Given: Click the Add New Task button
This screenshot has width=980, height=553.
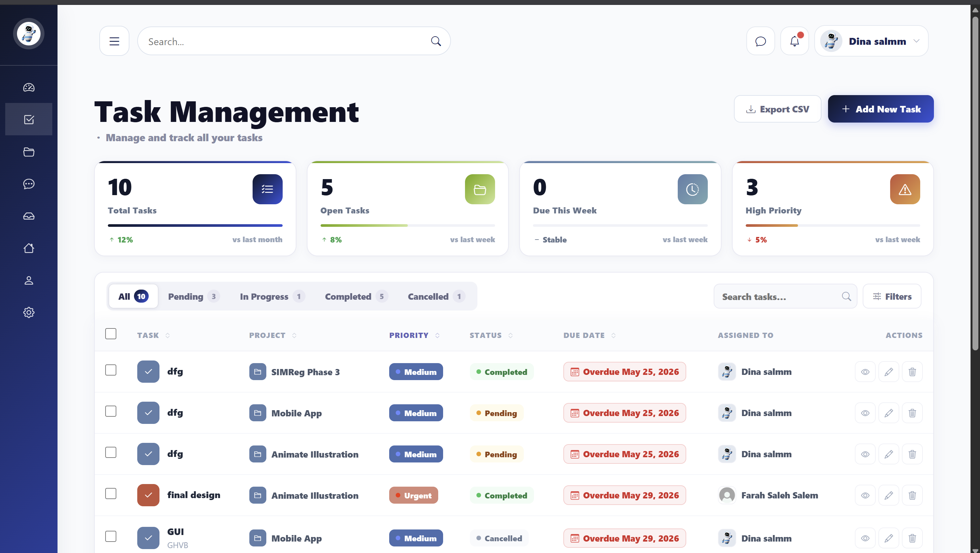Looking at the screenshot, I should tap(881, 109).
